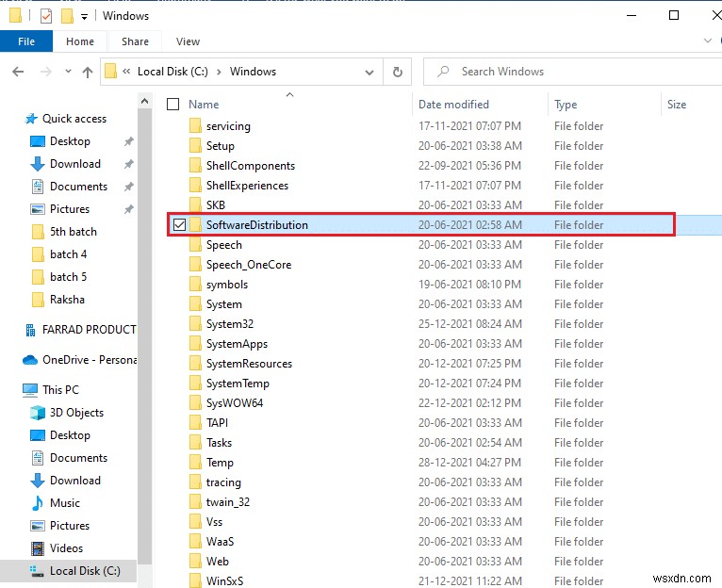
Task: Go up one folder level
Action: 88,72
